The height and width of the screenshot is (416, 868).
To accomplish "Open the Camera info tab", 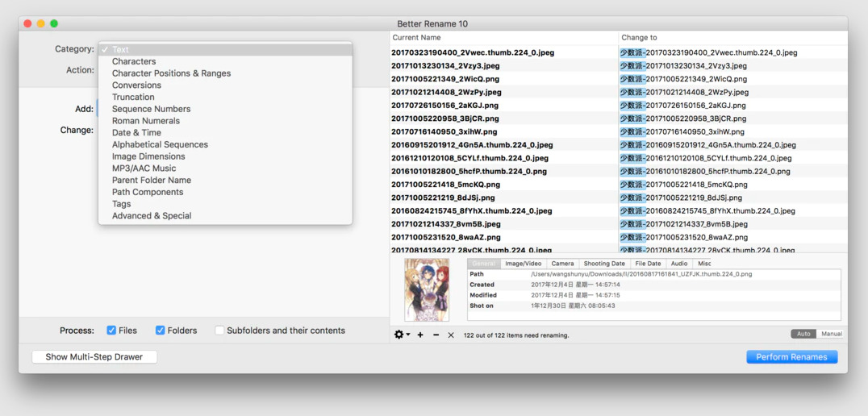I will click(x=562, y=264).
